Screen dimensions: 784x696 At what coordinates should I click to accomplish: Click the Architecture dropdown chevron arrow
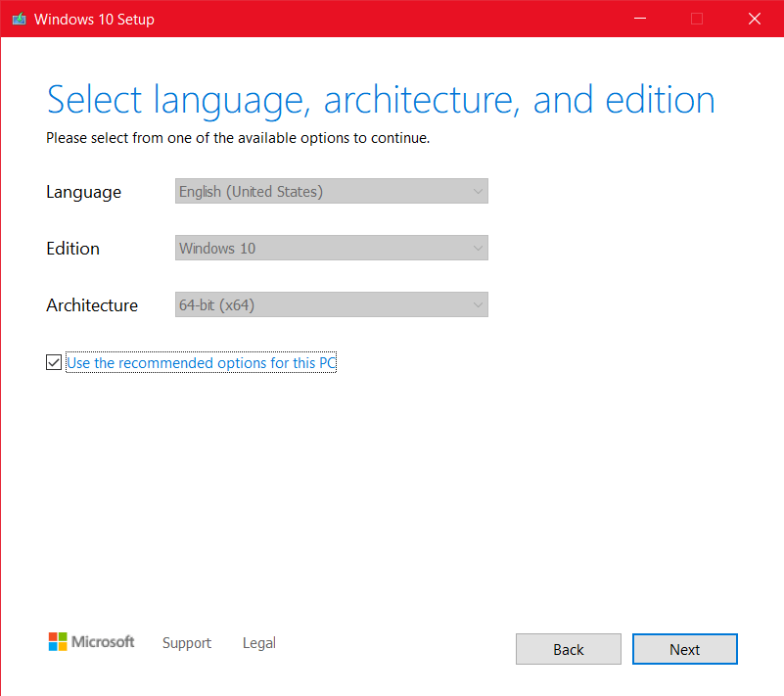pyautogui.click(x=478, y=305)
